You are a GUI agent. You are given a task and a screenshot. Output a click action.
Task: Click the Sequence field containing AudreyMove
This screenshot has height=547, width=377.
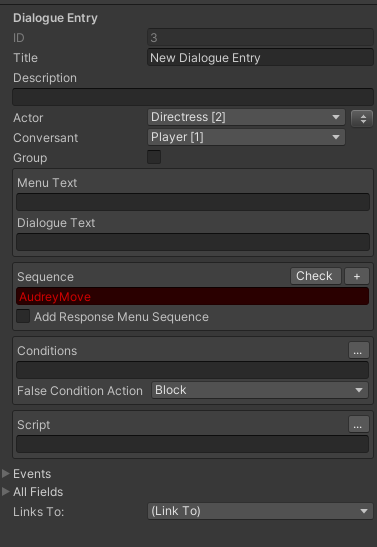click(193, 296)
